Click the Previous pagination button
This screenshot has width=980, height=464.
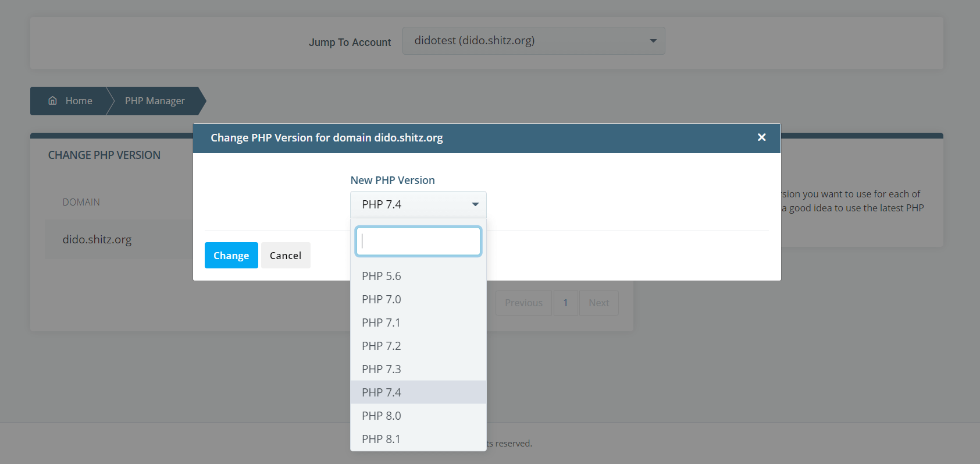coord(523,303)
